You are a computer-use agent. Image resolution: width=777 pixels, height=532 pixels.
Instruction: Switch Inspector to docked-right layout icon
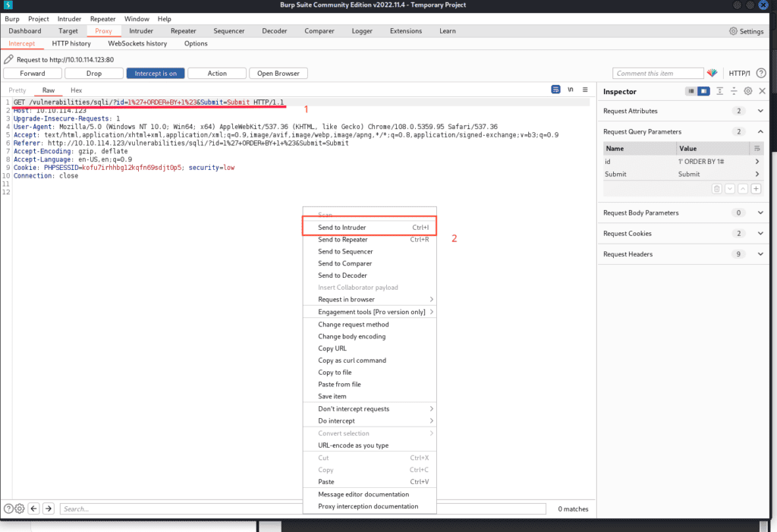703,91
